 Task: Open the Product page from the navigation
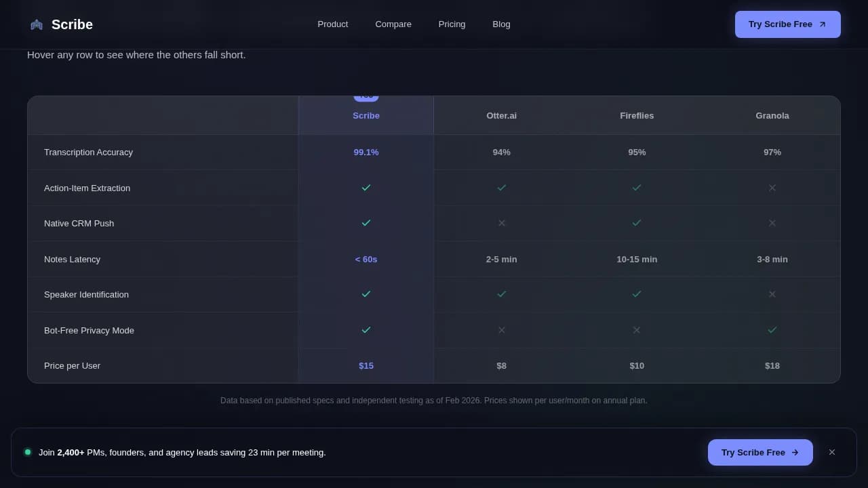[333, 24]
